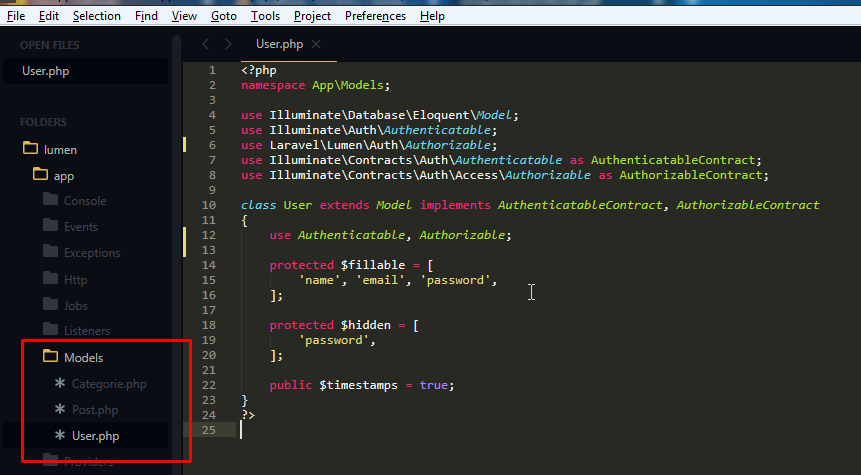
Task: Click the 'class' keyword on line 10
Action: point(259,205)
